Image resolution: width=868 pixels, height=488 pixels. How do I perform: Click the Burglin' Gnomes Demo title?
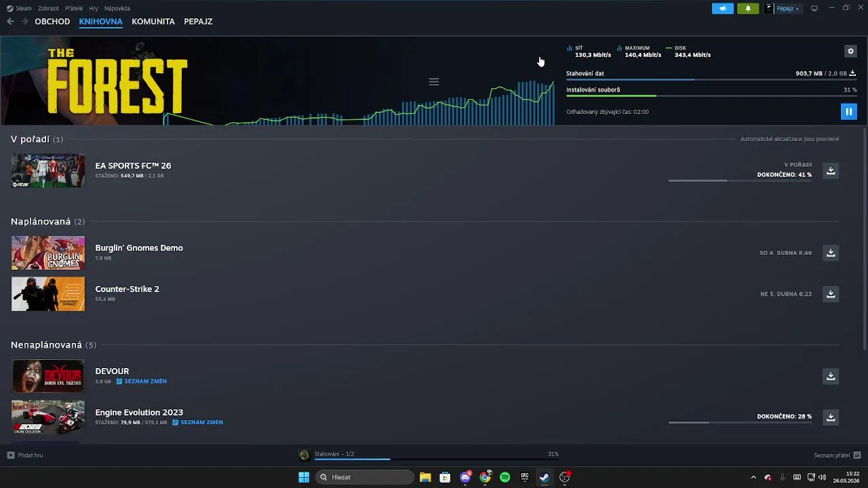139,247
